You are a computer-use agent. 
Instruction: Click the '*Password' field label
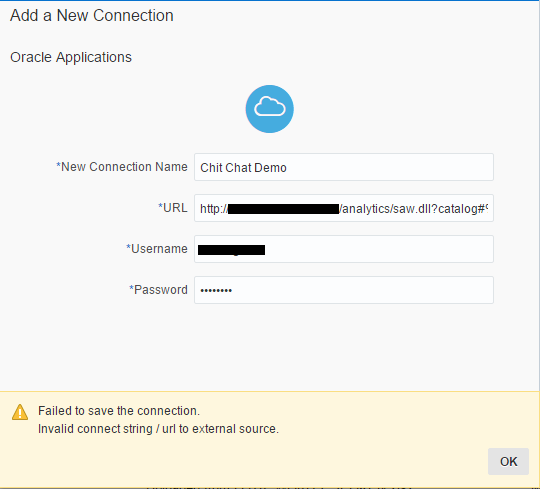click(x=158, y=290)
